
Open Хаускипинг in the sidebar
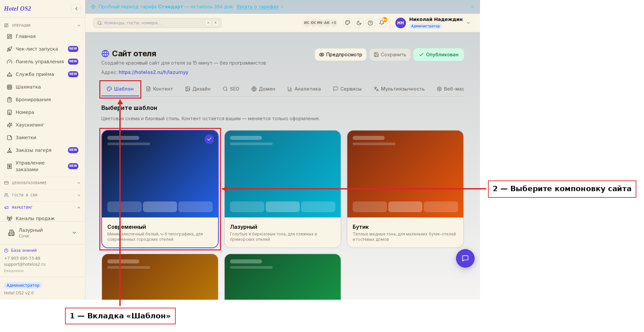click(x=42, y=125)
